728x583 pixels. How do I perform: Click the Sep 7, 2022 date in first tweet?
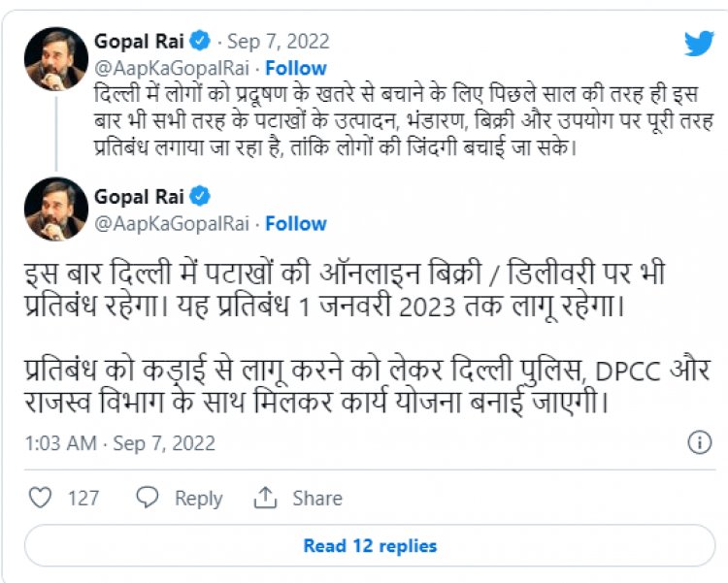(x=279, y=42)
